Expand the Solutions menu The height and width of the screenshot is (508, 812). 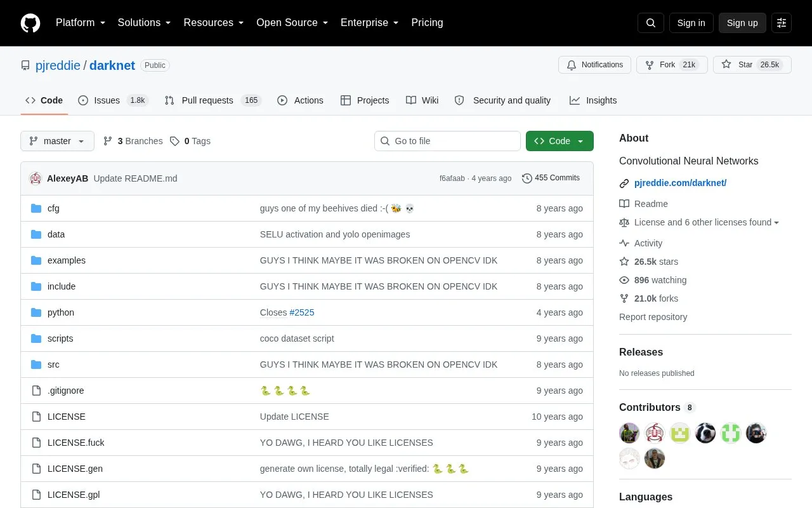pyautogui.click(x=145, y=23)
